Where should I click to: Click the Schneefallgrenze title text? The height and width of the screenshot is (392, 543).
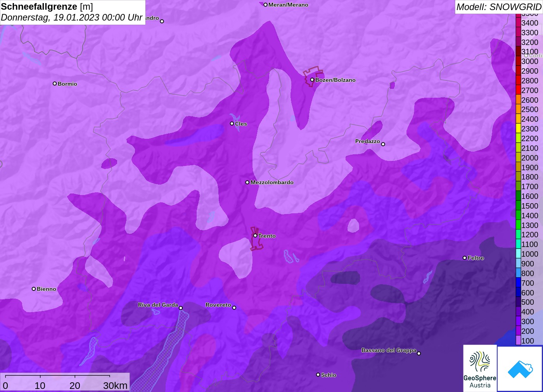[39, 7]
